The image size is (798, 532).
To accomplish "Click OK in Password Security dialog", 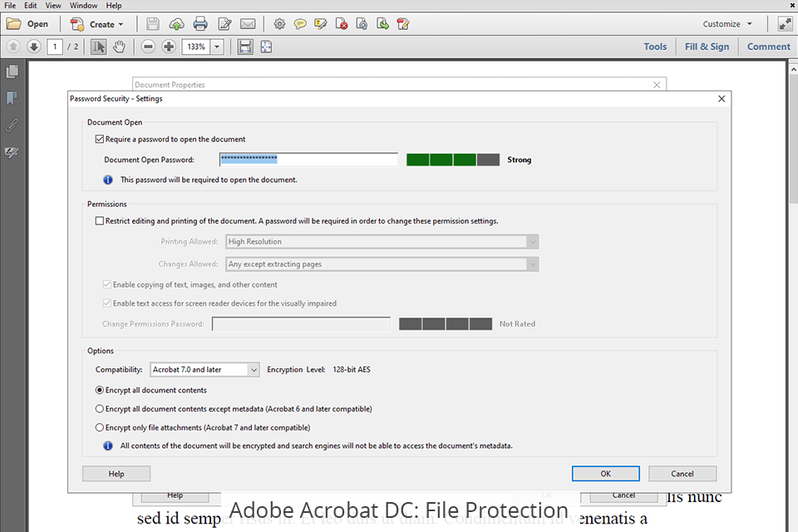I will click(606, 474).
